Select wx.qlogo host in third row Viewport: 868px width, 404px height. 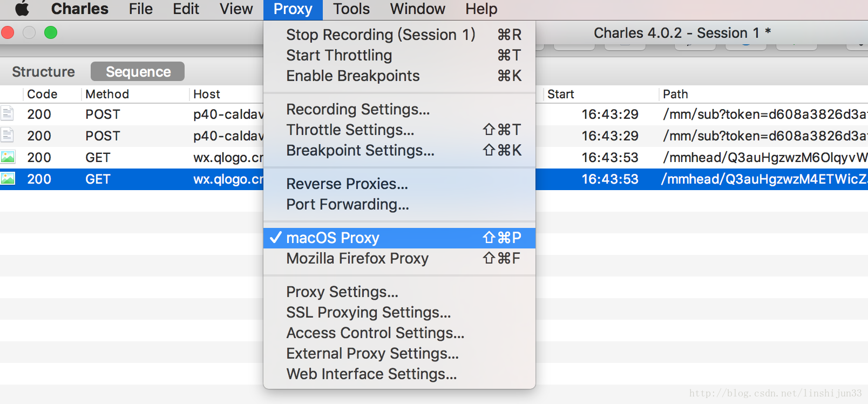tap(228, 158)
